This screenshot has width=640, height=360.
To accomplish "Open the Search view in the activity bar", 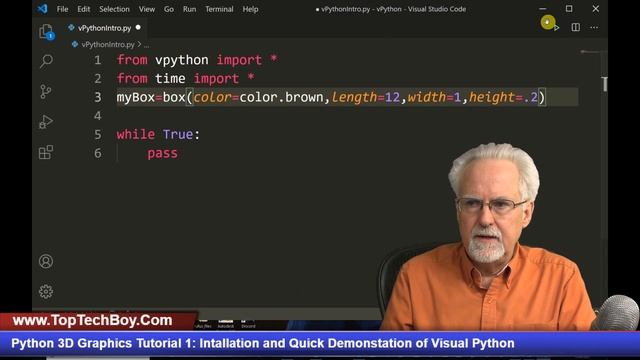I will [x=46, y=62].
